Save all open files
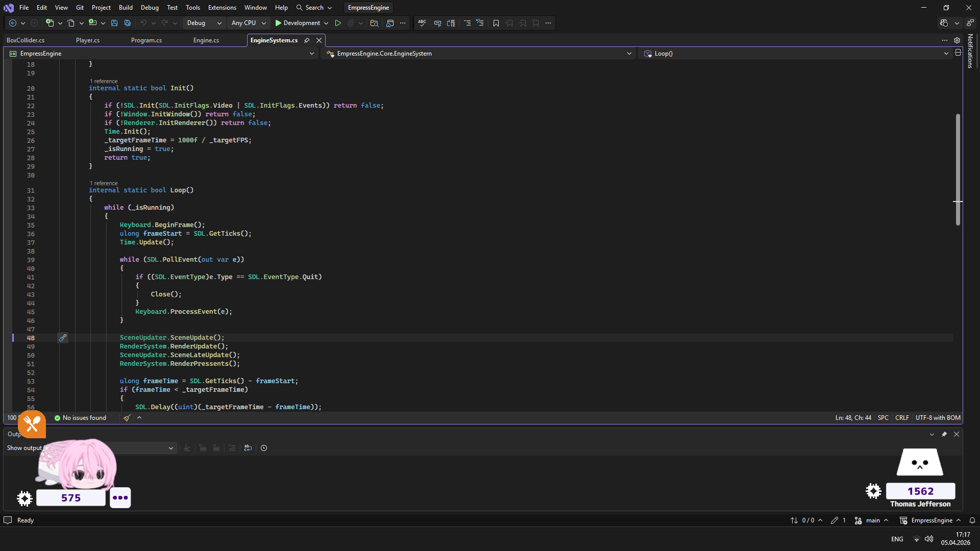The height and width of the screenshot is (551, 980). 127,23
